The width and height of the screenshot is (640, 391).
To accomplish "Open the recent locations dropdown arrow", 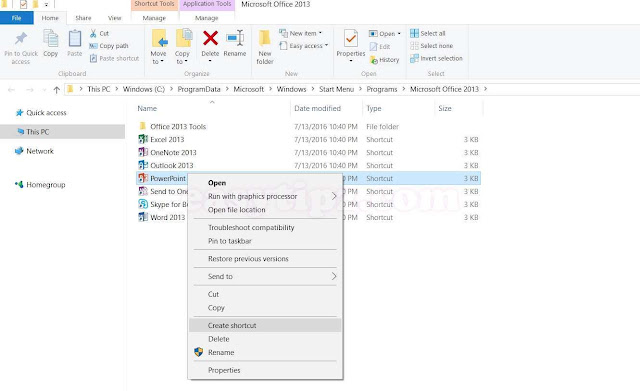I will pos(44,90).
